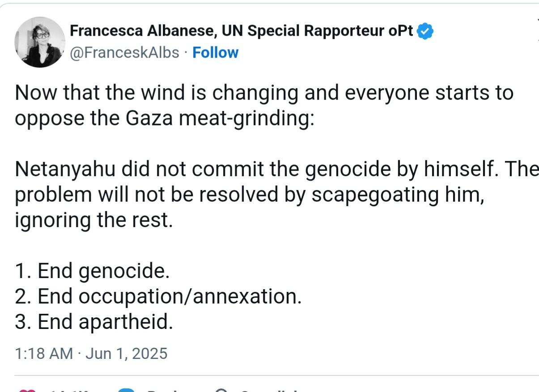
Task: Open the tweet's 1:18 AM timestamp link
Action: click(x=43, y=354)
